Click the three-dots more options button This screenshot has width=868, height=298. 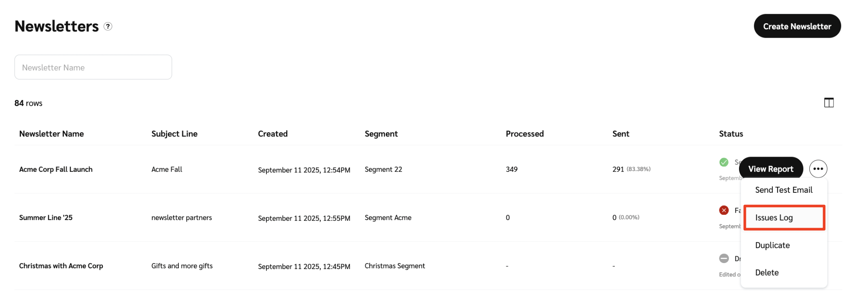coord(818,169)
